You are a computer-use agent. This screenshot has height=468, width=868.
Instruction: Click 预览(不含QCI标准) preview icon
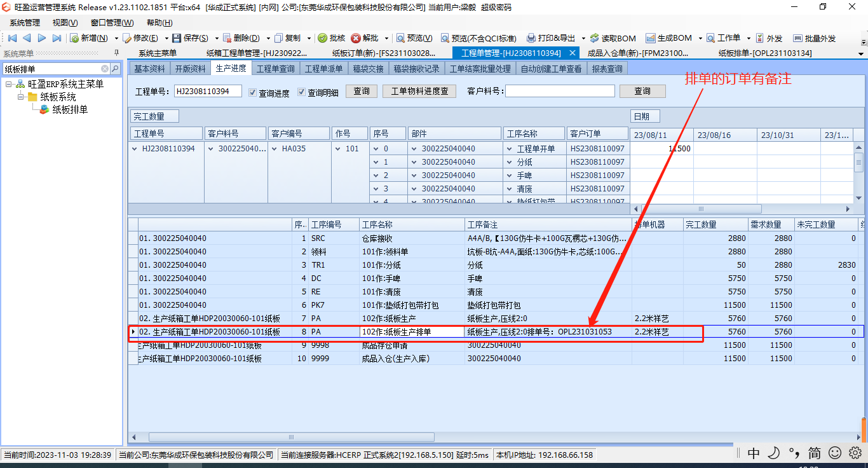445,38
